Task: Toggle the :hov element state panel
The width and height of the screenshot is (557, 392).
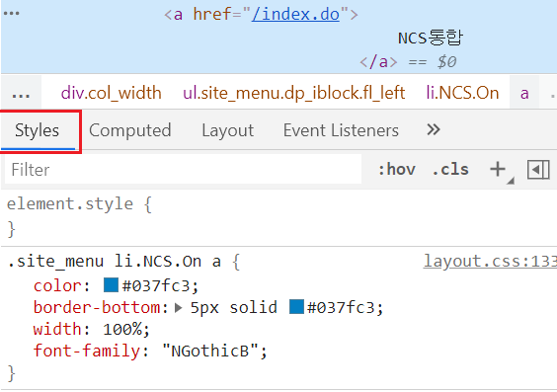Action: coord(396,170)
